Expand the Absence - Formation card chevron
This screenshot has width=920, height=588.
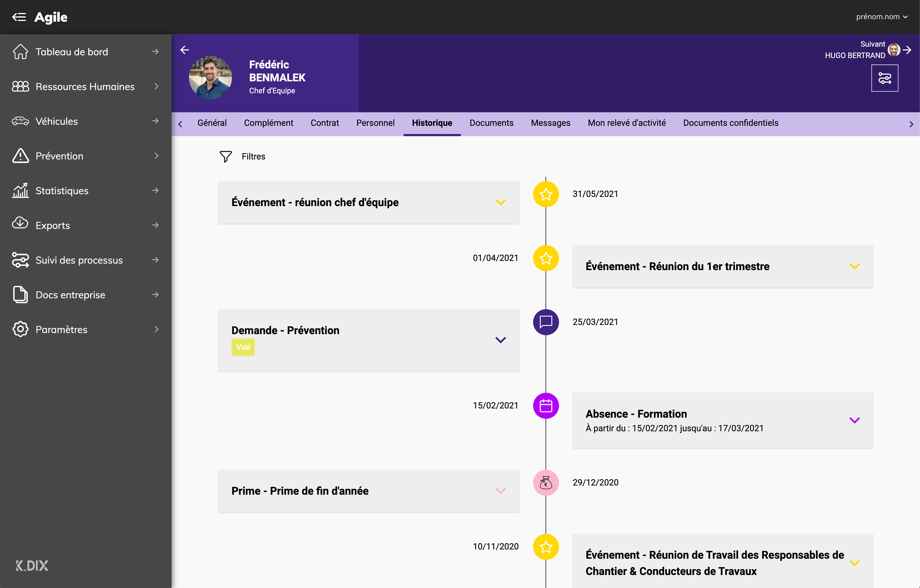click(x=854, y=420)
